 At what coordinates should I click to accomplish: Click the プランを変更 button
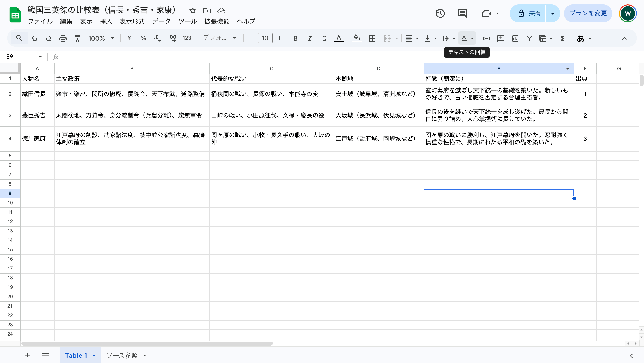[588, 13]
